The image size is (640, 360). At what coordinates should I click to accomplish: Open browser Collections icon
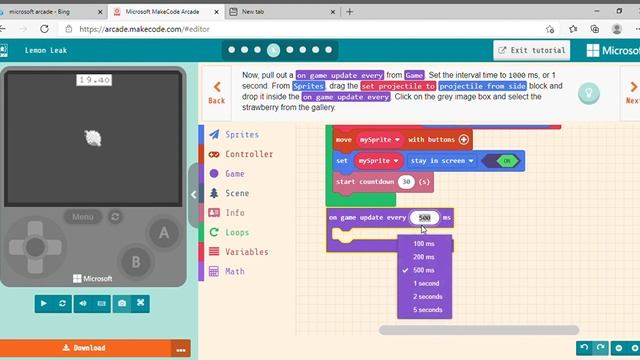click(x=595, y=29)
